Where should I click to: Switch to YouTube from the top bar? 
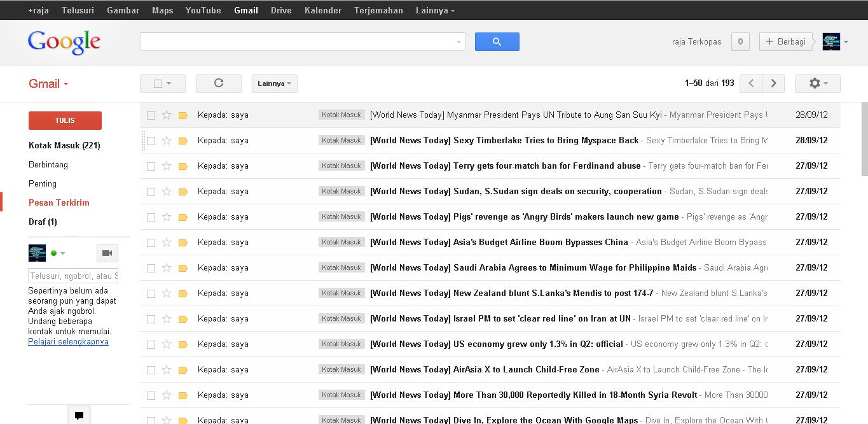[x=202, y=10]
